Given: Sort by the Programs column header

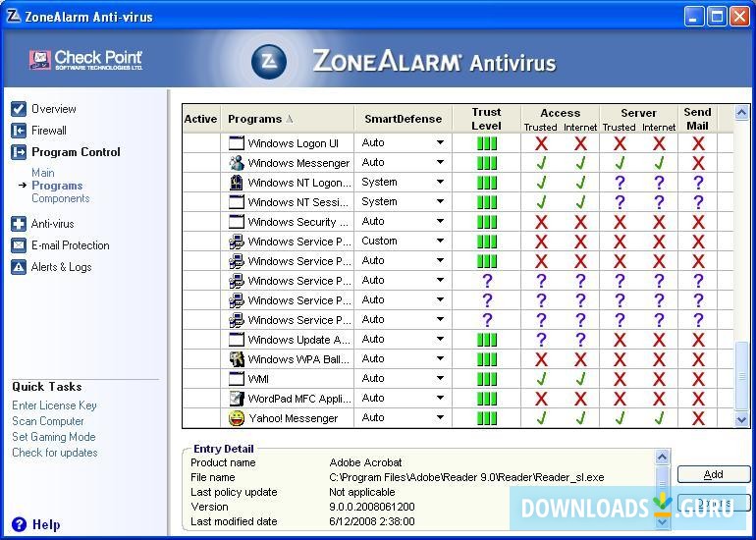Looking at the screenshot, I should click(288, 119).
